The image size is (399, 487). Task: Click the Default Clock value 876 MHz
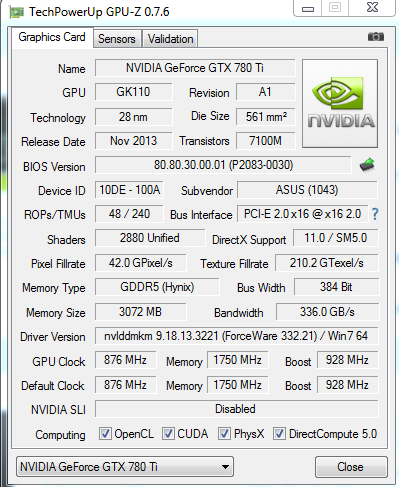coord(125,385)
